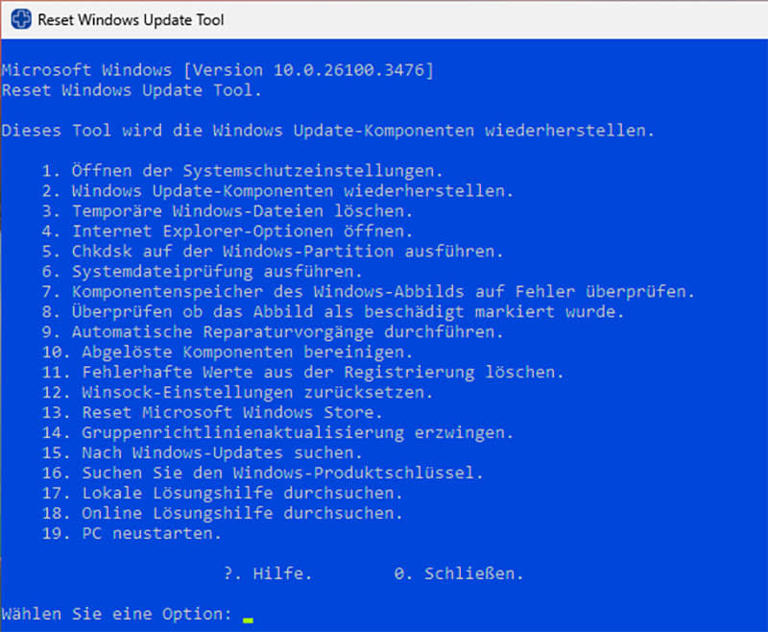Image resolution: width=768 pixels, height=632 pixels.
Task: Click option 19 PC neustarten
Action: (132, 533)
